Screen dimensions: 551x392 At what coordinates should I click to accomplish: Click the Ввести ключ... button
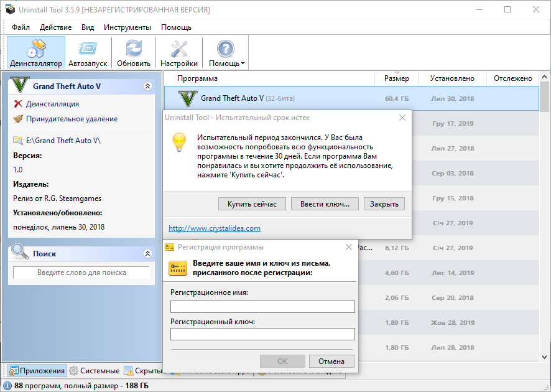coord(325,204)
